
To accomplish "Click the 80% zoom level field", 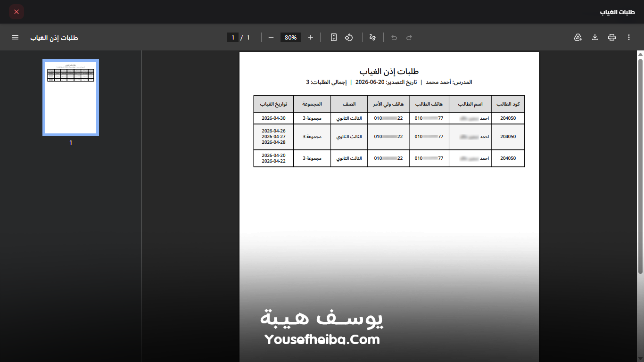I will [x=291, y=37].
